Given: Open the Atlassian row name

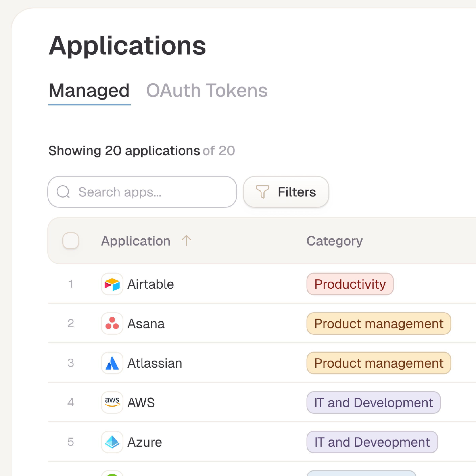Looking at the screenshot, I should (155, 363).
